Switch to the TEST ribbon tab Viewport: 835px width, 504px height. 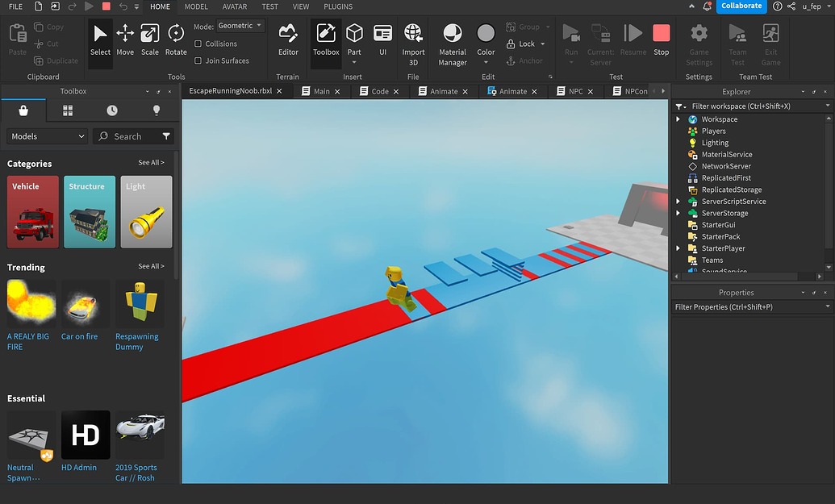[x=270, y=6]
